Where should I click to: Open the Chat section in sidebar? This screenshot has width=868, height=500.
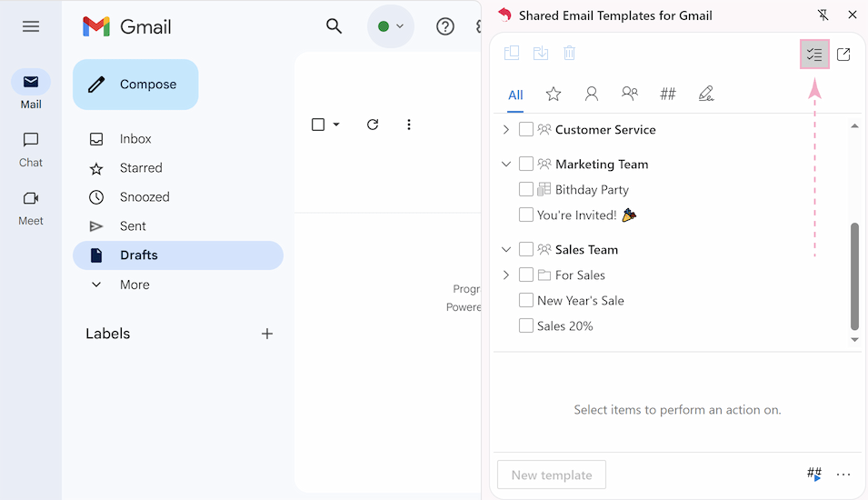click(30, 149)
